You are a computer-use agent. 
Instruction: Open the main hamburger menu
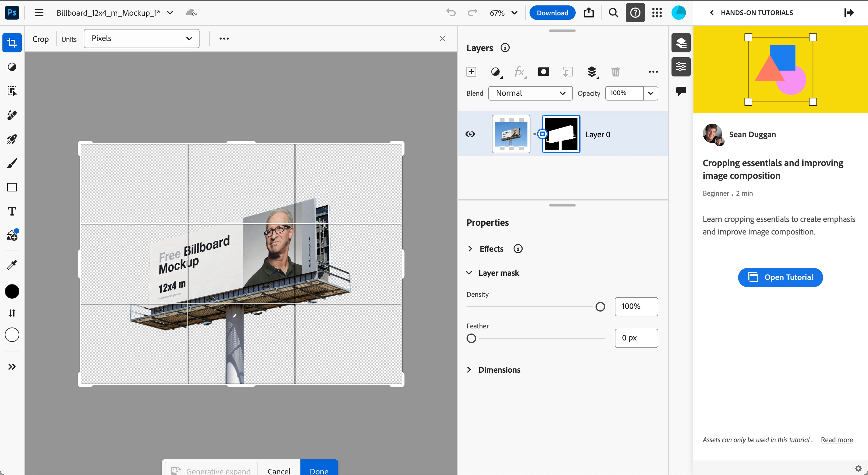pos(39,13)
